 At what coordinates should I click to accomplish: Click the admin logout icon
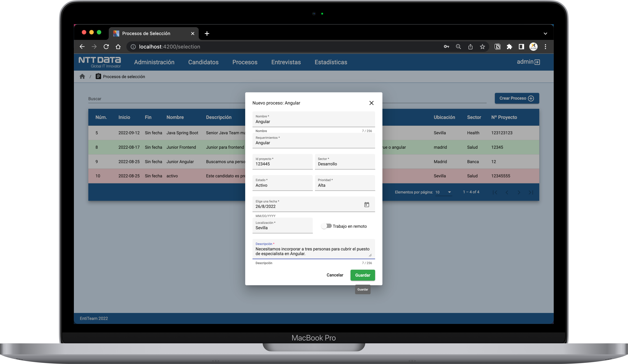[x=537, y=62]
